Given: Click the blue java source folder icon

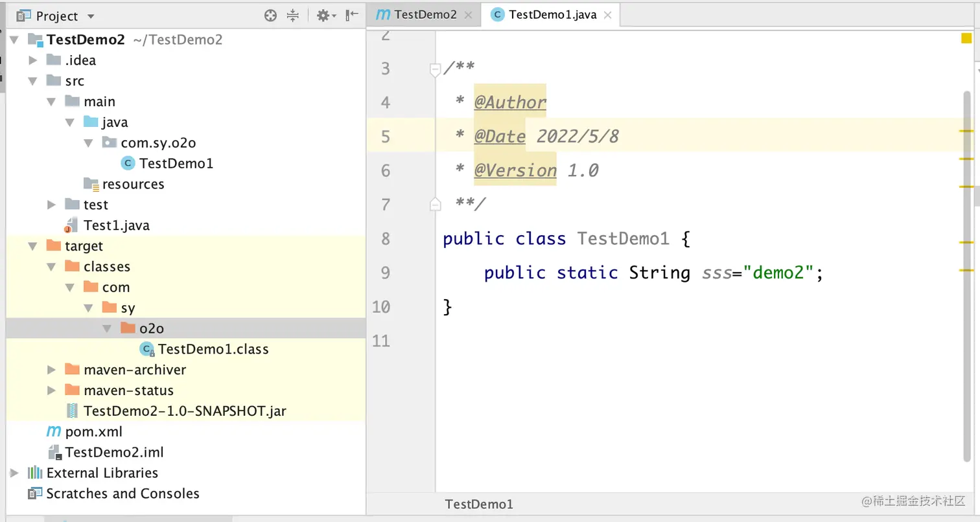Looking at the screenshot, I should click(91, 122).
